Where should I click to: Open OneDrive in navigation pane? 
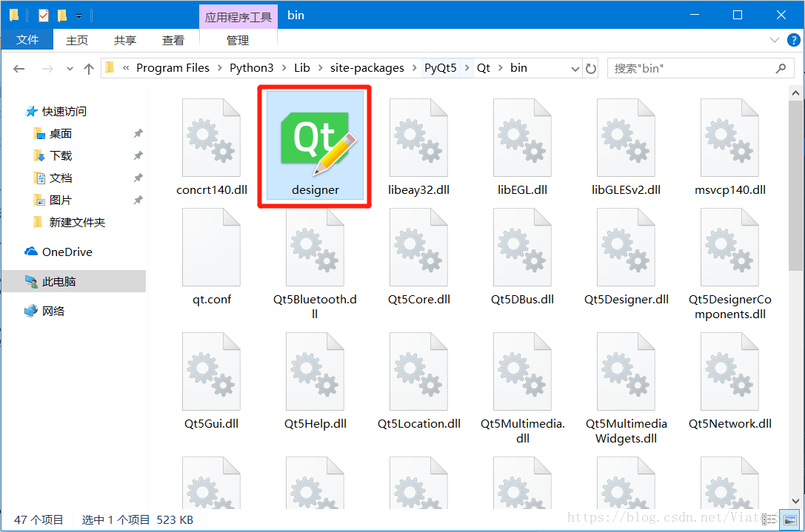67,252
